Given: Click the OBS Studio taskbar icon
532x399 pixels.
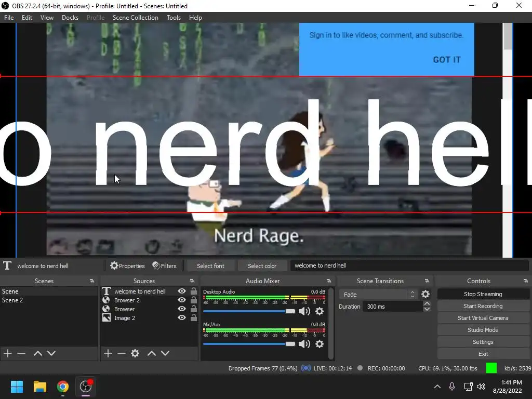Looking at the screenshot, I should coord(86,387).
